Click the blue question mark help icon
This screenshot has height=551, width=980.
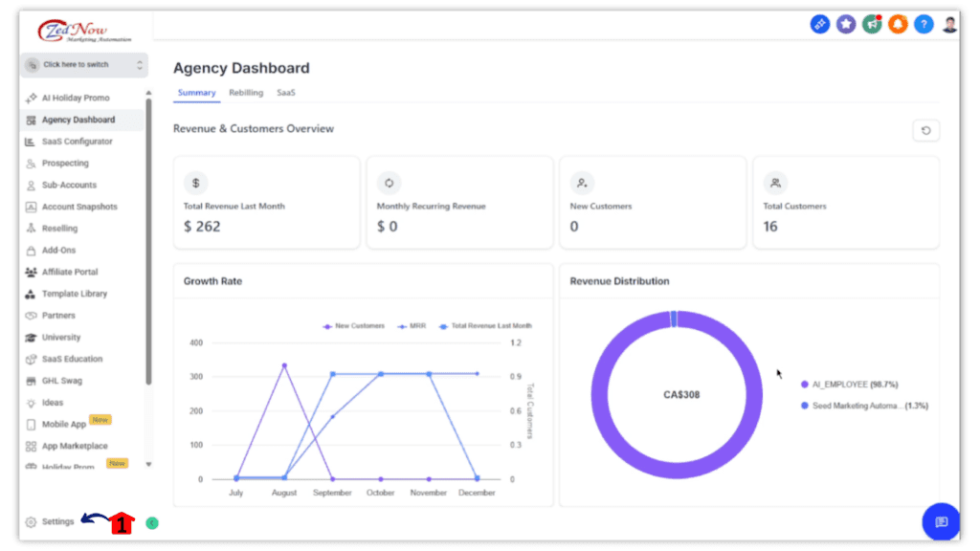[923, 25]
